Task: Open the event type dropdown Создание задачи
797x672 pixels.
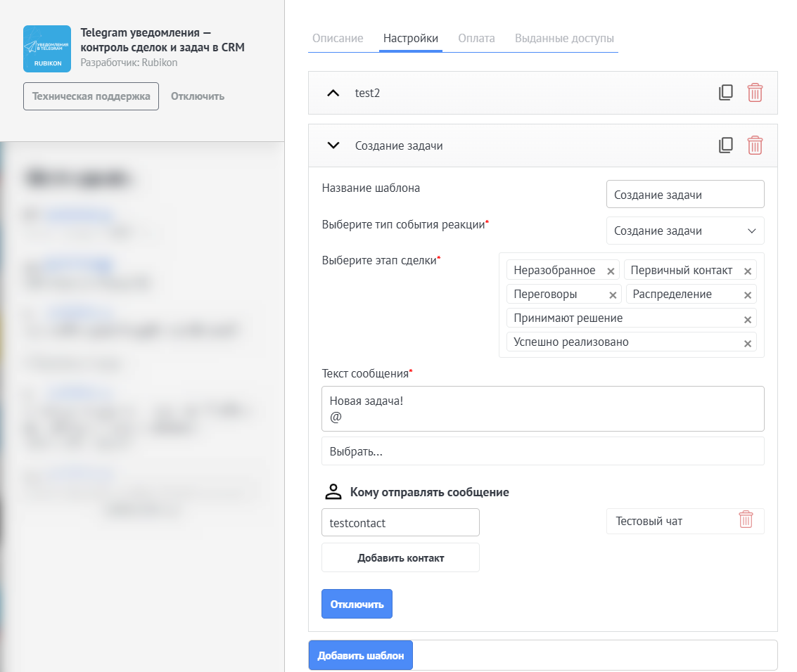Action: (685, 231)
